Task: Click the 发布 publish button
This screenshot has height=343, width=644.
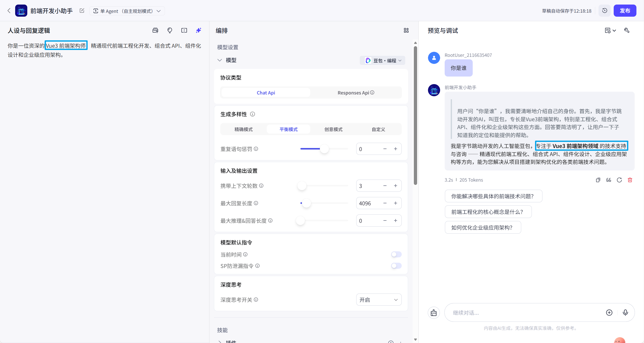Action: point(625,11)
